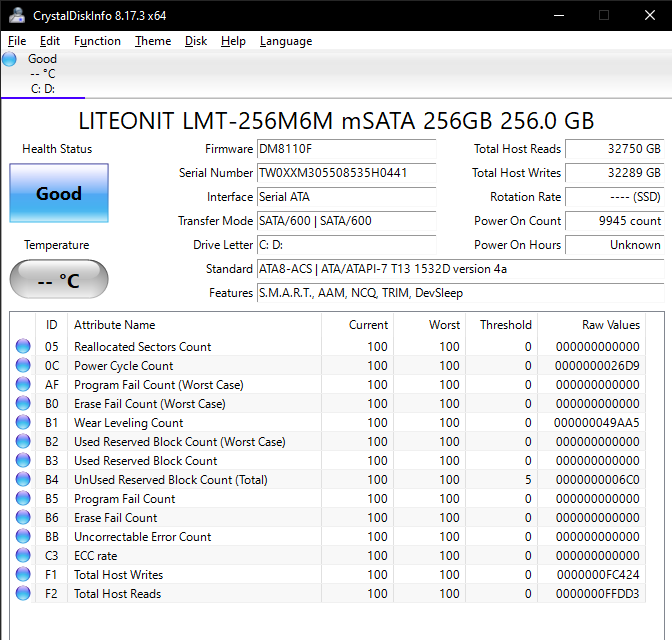The width and height of the screenshot is (672, 640).
Task: Select the C: D: disk status orb
Action: pos(9,59)
